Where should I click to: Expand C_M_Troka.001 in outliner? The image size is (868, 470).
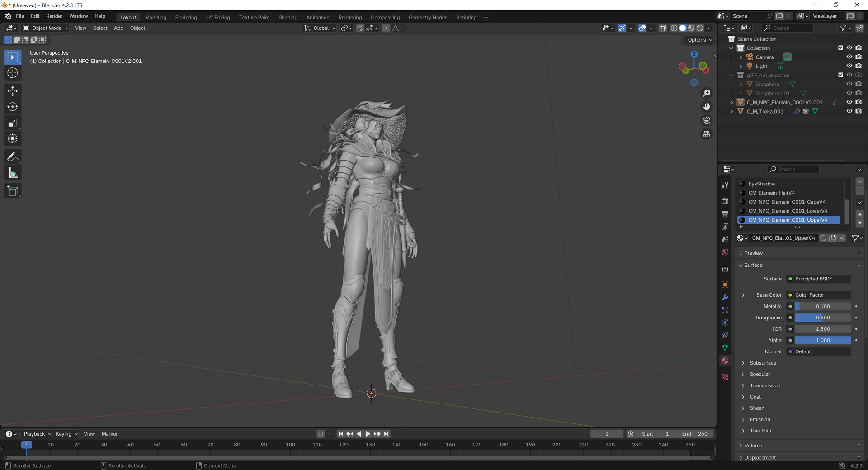click(731, 111)
